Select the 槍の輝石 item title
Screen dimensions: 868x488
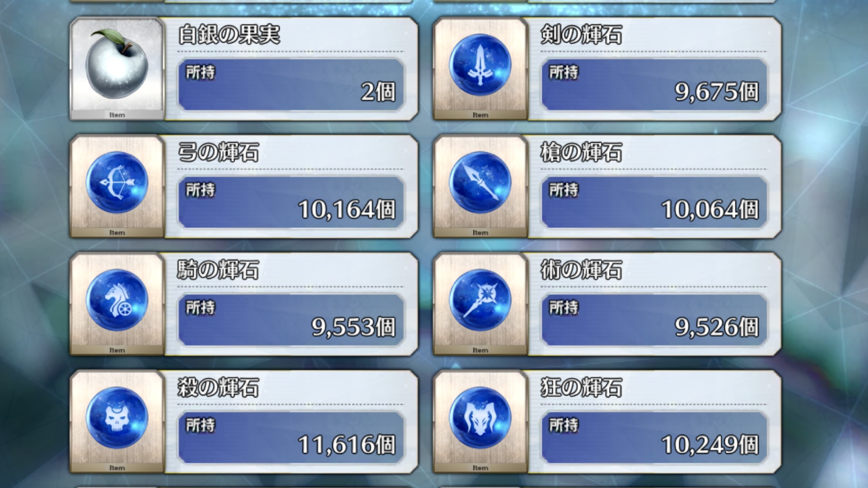(x=581, y=152)
